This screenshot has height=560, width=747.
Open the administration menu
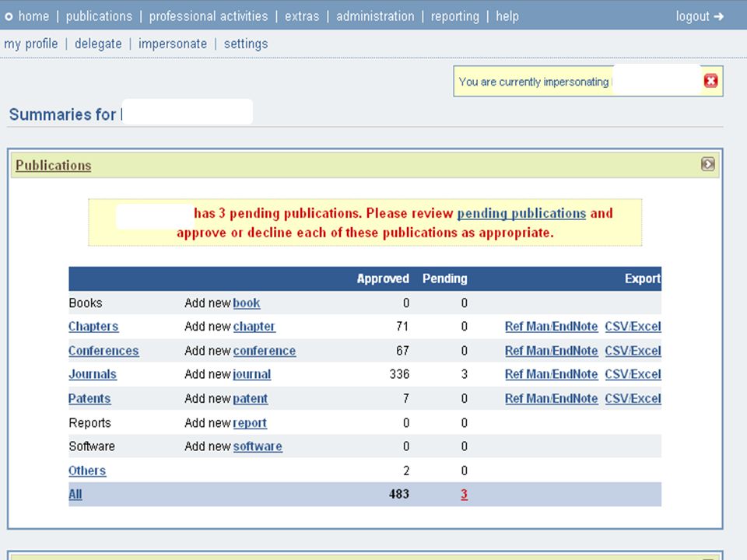coord(375,16)
